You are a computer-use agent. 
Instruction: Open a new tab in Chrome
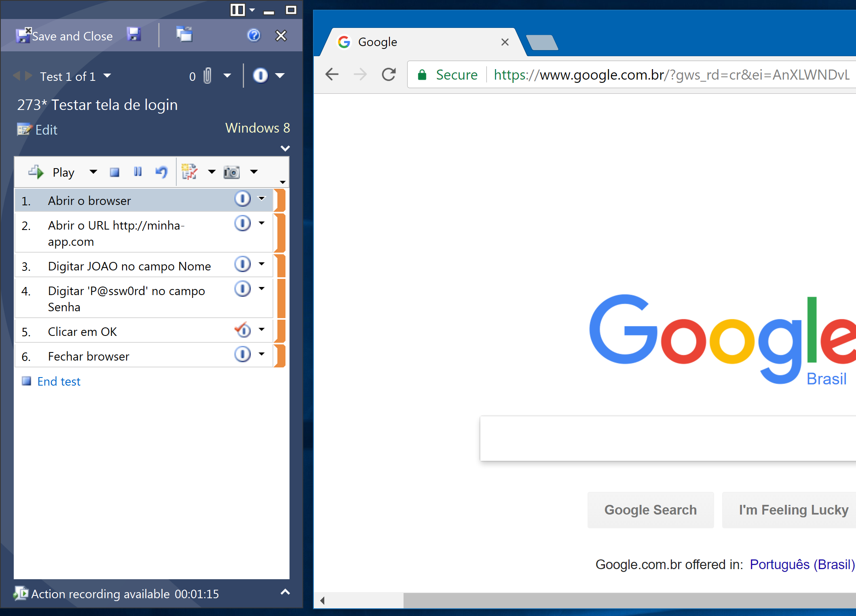[x=542, y=42]
